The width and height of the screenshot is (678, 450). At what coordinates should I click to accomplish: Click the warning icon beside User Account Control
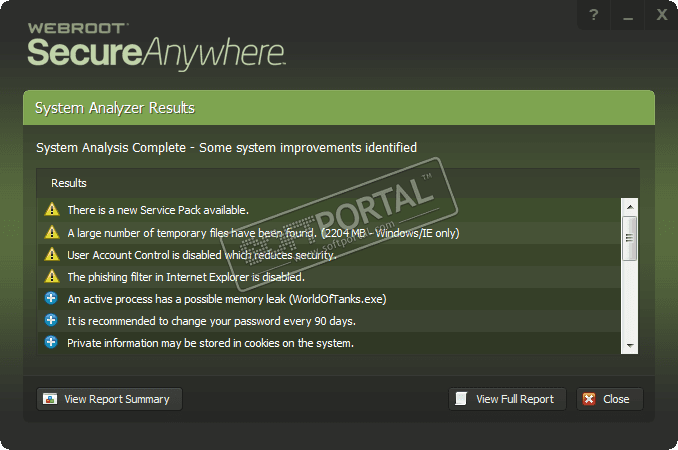tap(52, 254)
